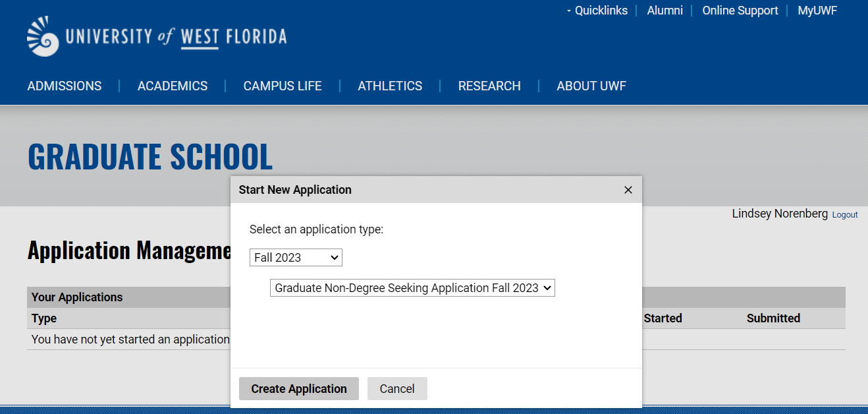Open the Quicklinks dropdown

click(x=597, y=11)
